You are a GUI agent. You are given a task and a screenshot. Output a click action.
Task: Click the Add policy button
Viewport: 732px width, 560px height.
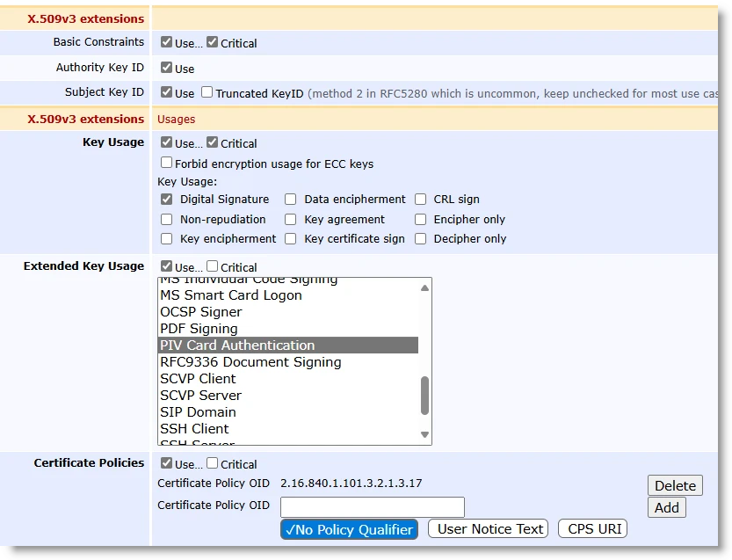coord(667,507)
